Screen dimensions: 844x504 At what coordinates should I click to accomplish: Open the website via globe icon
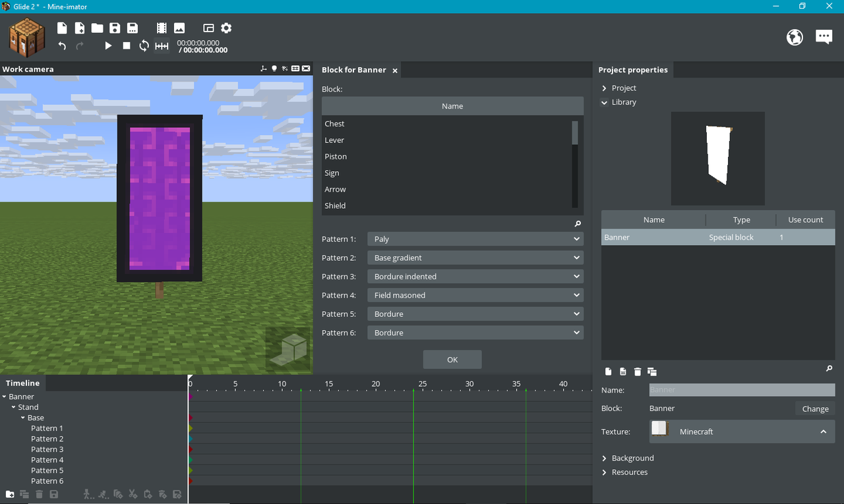coord(795,37)
